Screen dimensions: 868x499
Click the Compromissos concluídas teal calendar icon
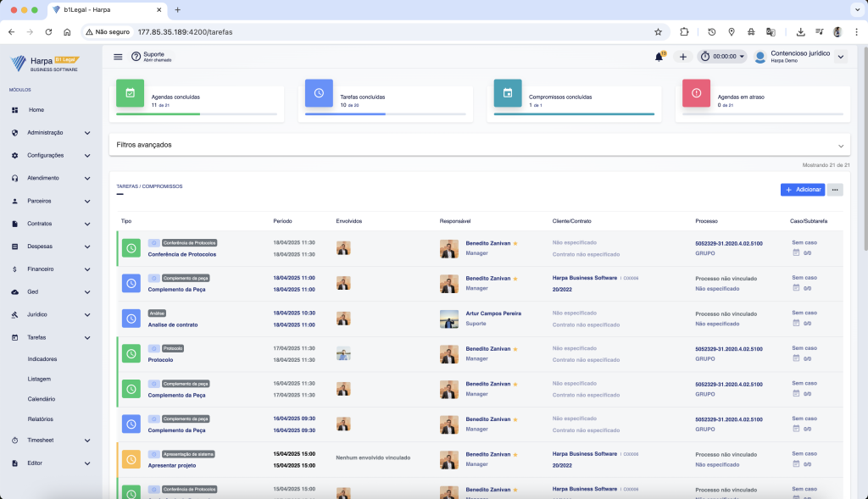click(508, 93)
